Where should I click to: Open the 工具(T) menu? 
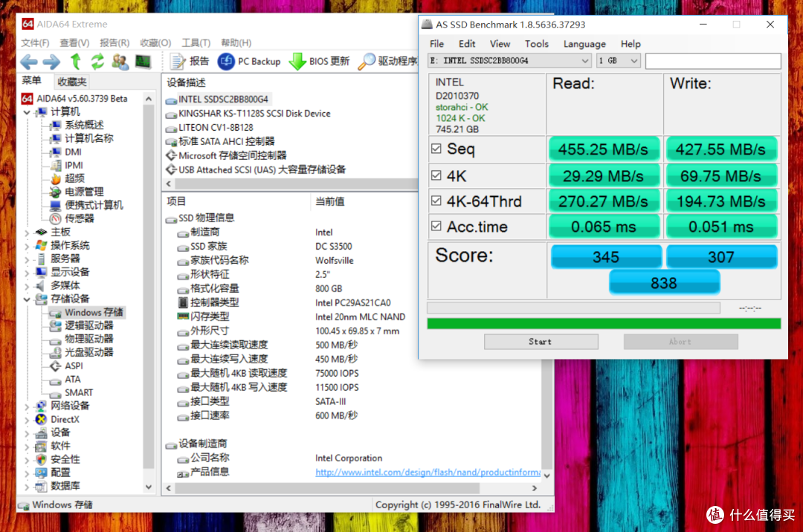[x=196, y=42]
